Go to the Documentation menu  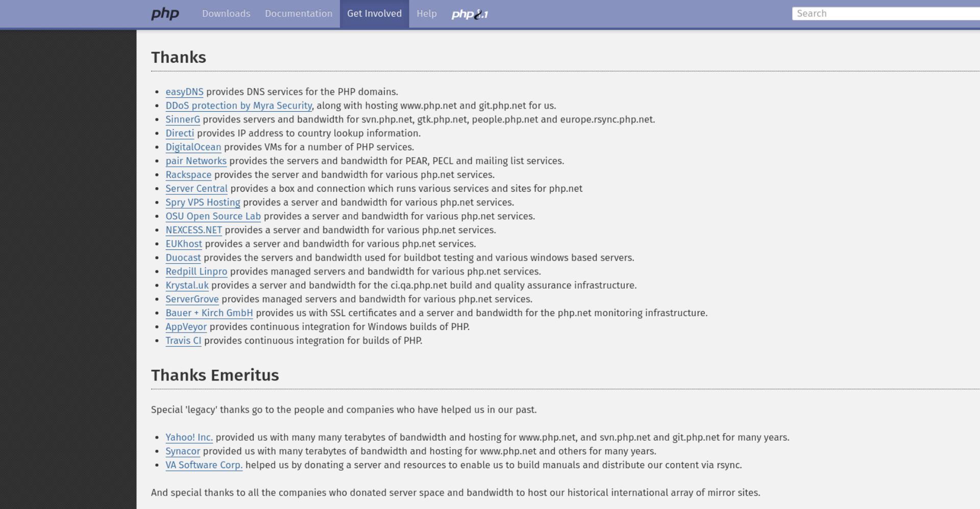(299, 14)
